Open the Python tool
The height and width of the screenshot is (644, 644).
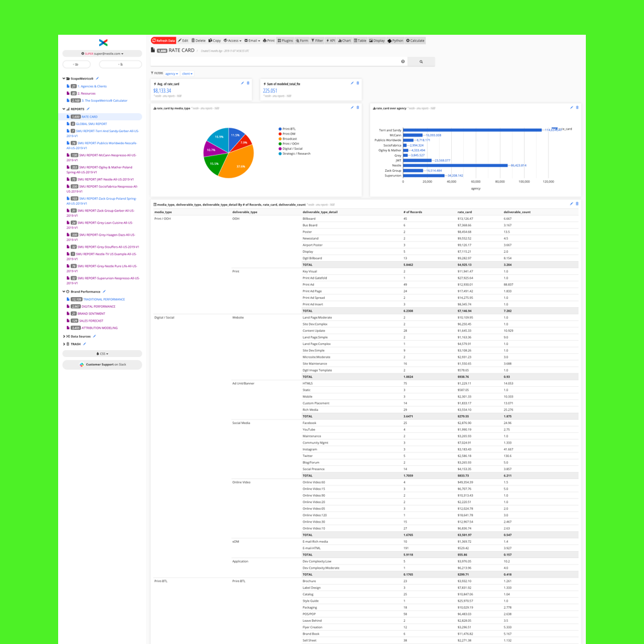click(x=396, y=40)
